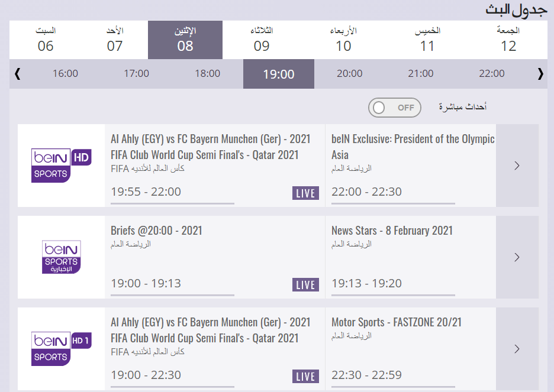This screenshot has width=554, height=392.
Task: Click the beIN Sports News channel logo
Action: (61, 257)
